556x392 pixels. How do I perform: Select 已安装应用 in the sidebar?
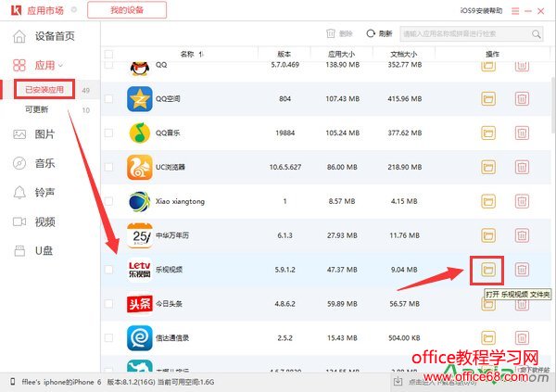(x=44, y=89)
